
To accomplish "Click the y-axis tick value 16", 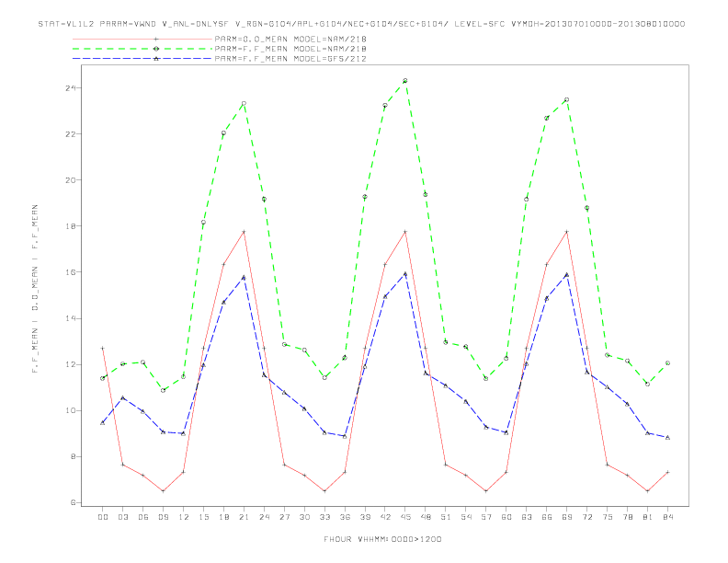I will (x=70, y=272).
